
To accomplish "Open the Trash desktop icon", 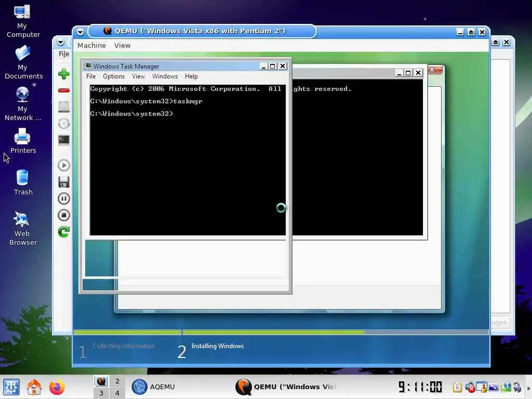I will (x=23, y=182).
